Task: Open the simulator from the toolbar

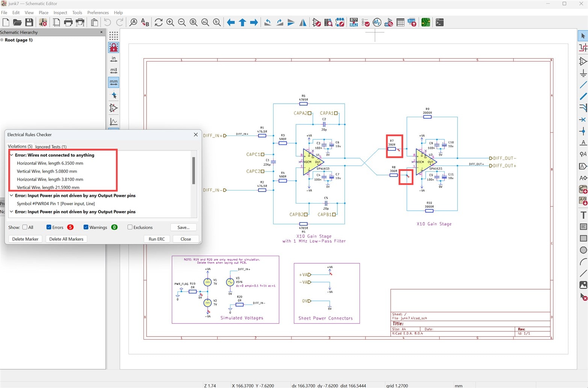Action: click(377, 23)
